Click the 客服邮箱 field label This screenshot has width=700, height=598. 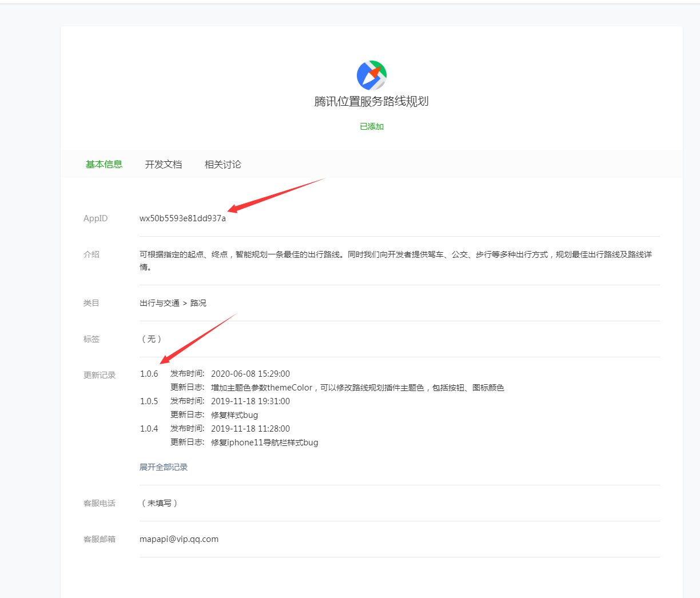click(x=100, y=539)
